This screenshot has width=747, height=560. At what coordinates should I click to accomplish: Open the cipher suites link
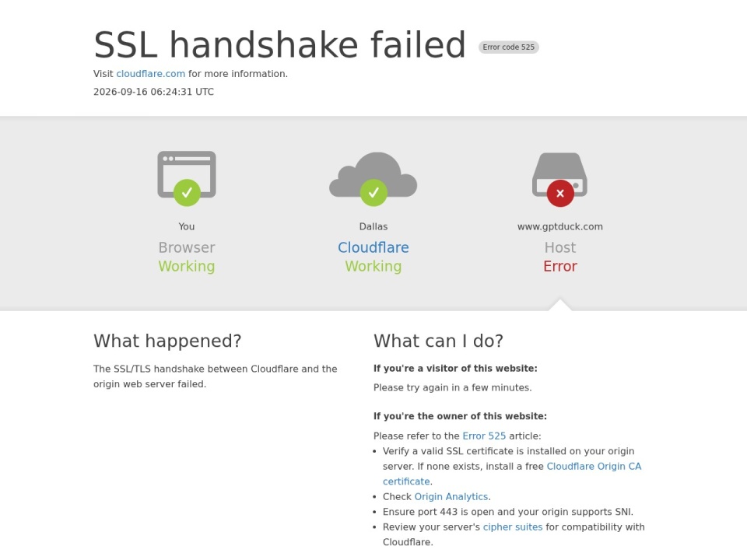click(x=513, y=527)
